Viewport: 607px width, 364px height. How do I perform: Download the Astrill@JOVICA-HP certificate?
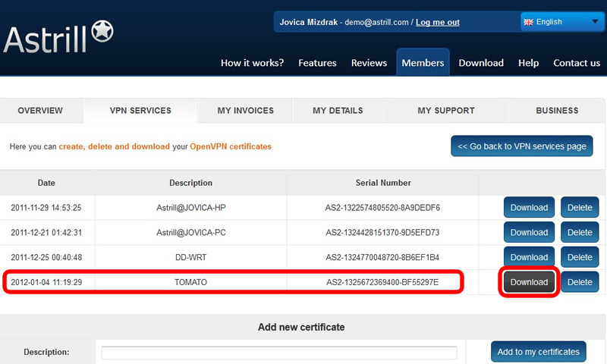[529, 207]
